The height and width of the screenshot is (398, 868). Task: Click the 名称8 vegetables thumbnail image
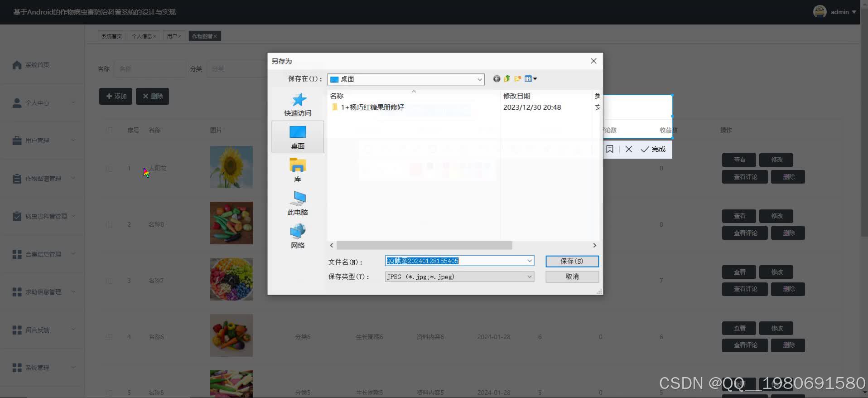(231, 223)
